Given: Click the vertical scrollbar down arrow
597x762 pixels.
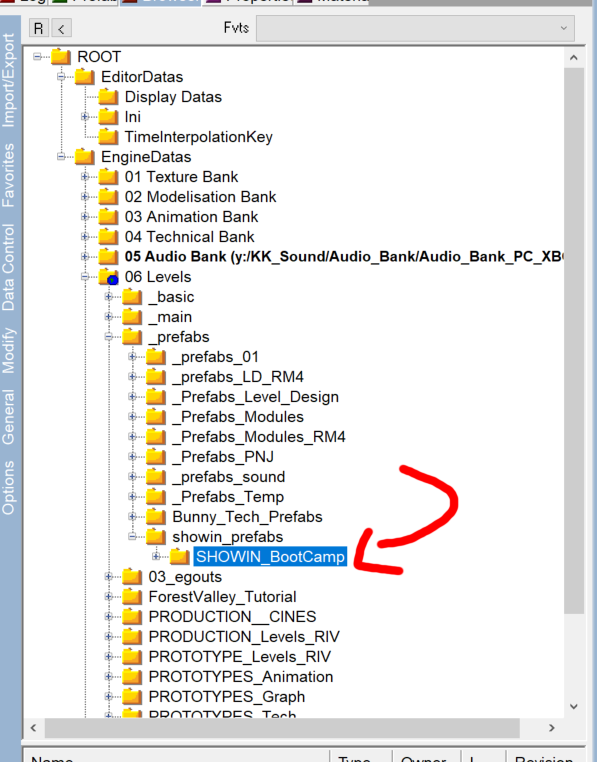Looking at the screenshot, I should (x=574, y=706).
